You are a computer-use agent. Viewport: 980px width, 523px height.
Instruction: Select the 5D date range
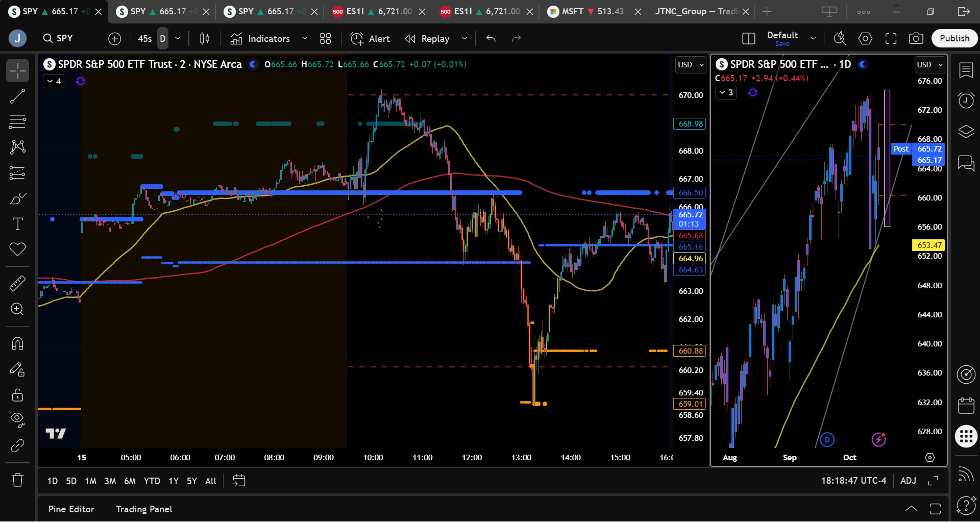click(x=71, y=481)
